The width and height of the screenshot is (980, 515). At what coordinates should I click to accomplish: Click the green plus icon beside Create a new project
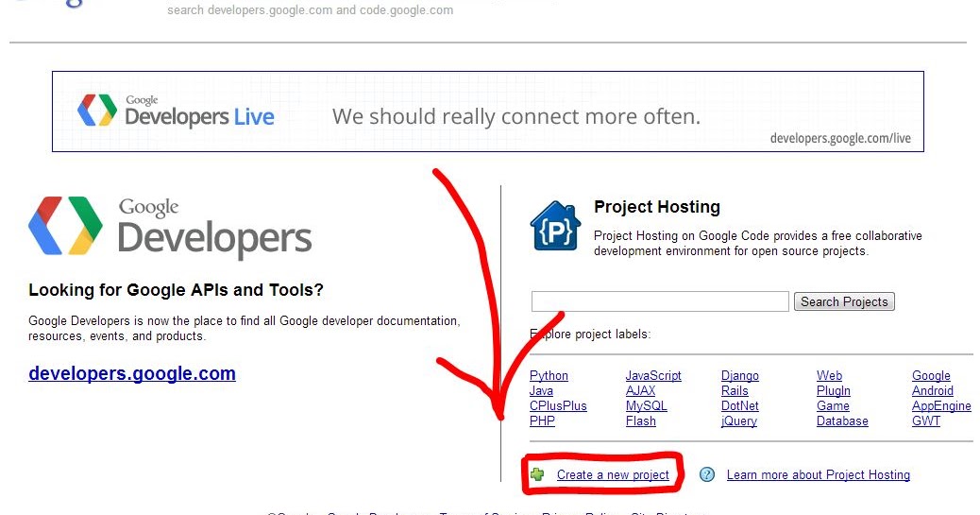point(537,474)
